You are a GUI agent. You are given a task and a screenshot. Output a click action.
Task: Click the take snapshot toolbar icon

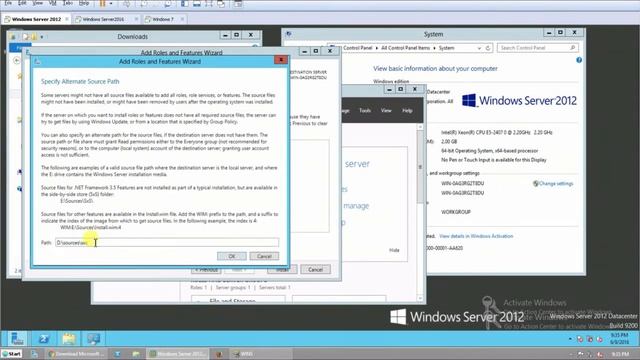click(x=144, y=4)
